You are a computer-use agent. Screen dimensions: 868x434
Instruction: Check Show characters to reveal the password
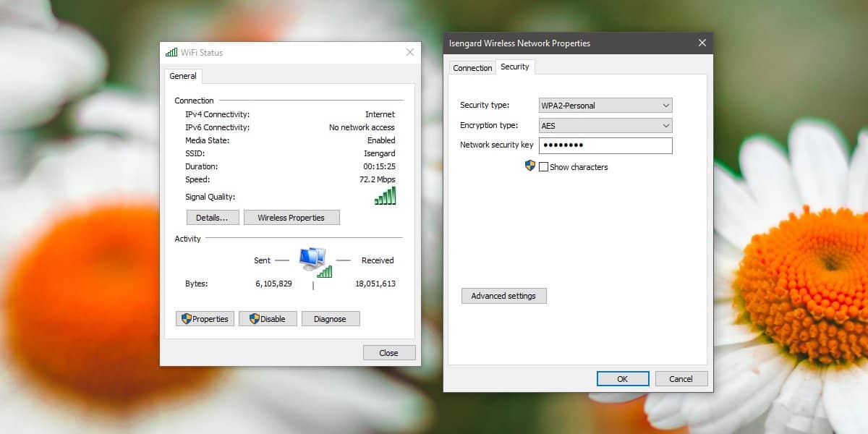543,166
